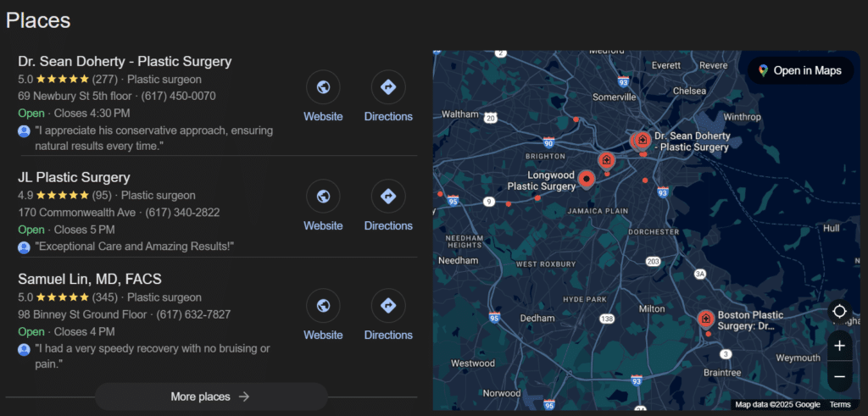Click the Boston Plastic Surgery: Dr... map label
The width and height of the screenshot is (868, 416).
click(x=751, y=320)
